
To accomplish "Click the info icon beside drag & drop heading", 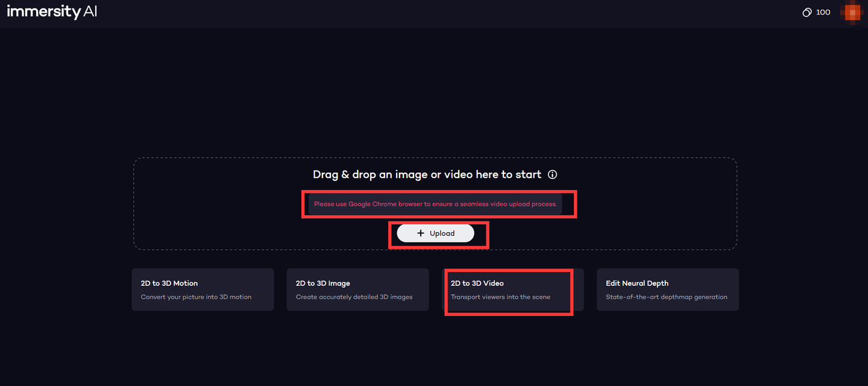I will pos(552,174).
